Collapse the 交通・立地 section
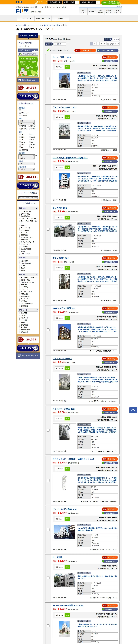The width and height of the screenshot is (138, 644). [28, 208]
